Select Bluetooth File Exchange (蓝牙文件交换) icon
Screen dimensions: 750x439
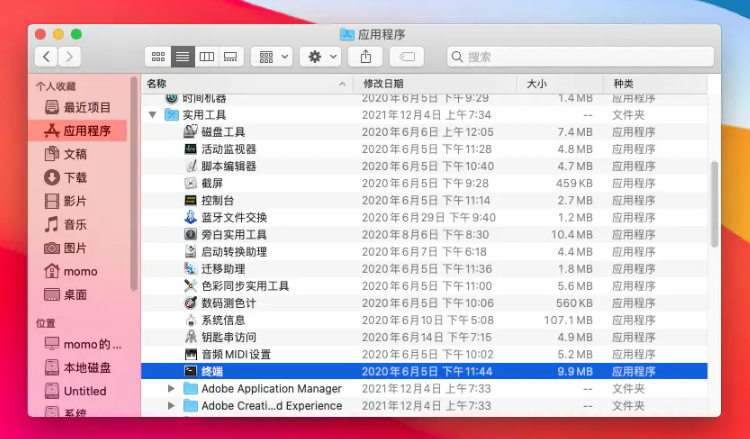point(191,217)
